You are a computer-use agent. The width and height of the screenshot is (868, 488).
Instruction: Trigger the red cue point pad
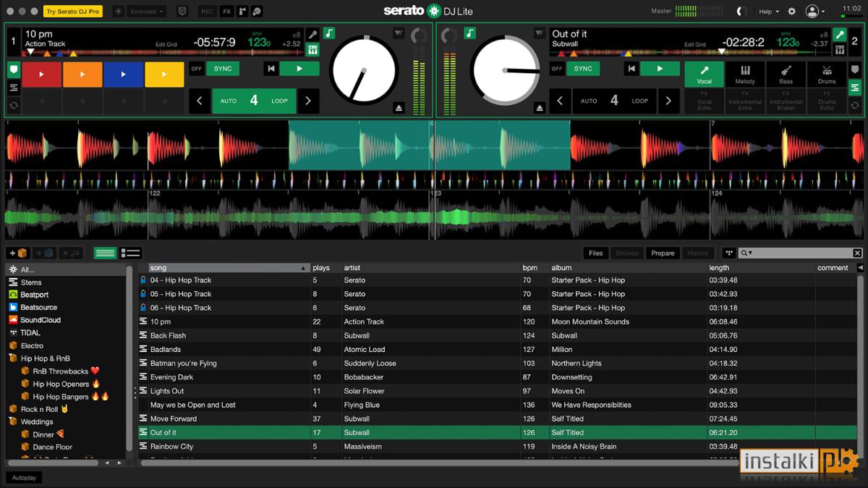pyautogui.click(x=41, y=75)
